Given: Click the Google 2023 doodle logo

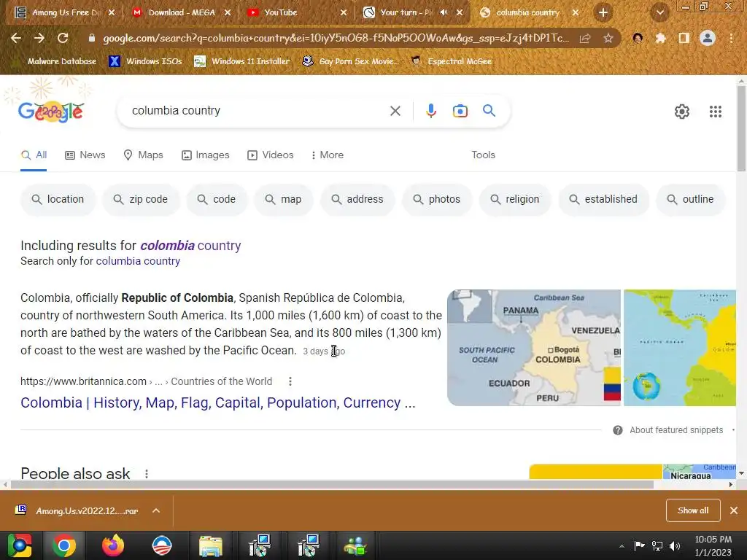Looking at the screenshot, I should click(51, 112).
